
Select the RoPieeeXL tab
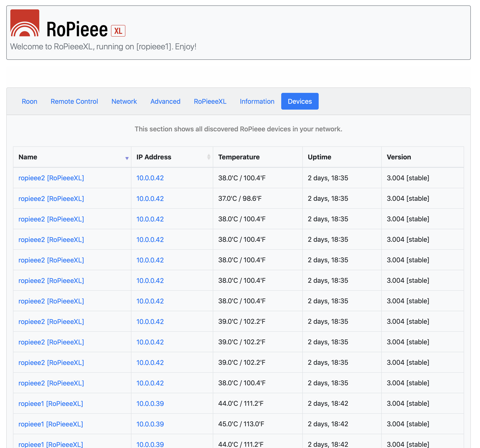(210, 101)
